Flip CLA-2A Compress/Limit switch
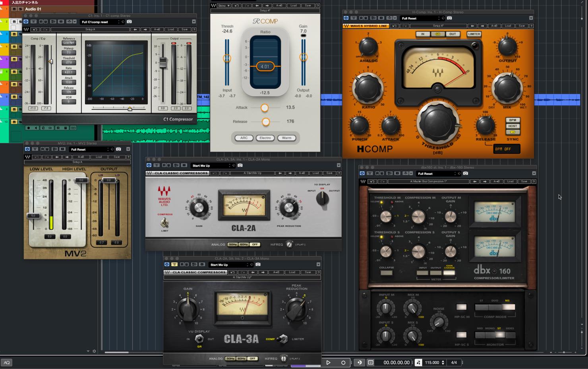This screenshot has height=369, width=588. point(164,223)
